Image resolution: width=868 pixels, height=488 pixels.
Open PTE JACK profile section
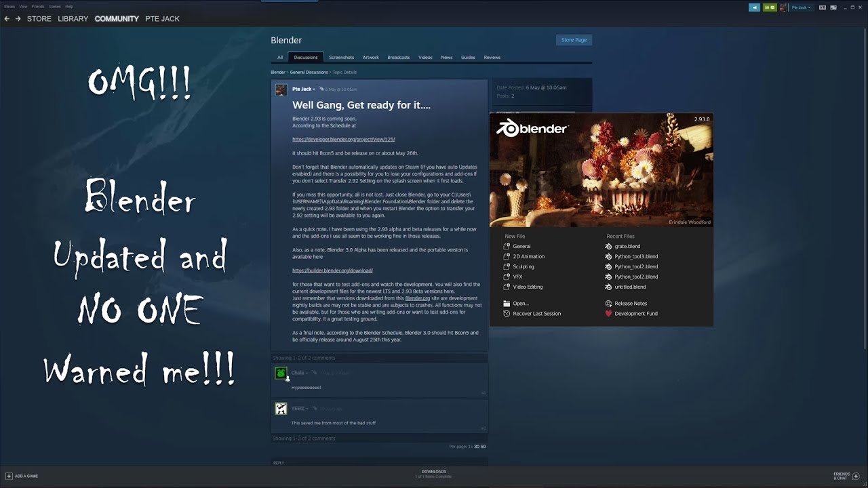[x=162, y=19]
